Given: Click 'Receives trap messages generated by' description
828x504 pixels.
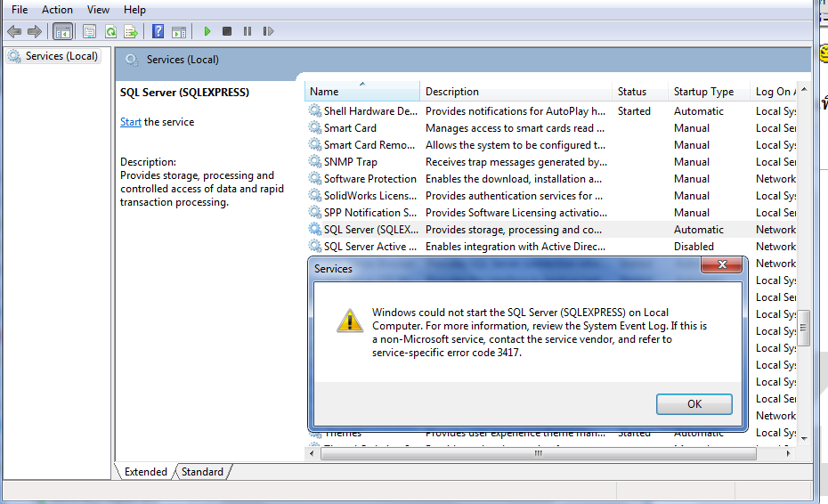Looking at the screenshot, I should pos(515,162).
